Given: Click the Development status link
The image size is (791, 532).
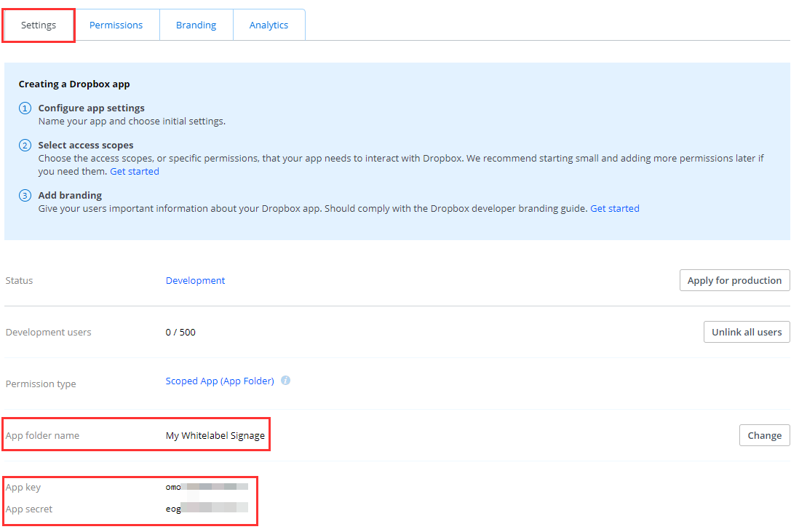Looking at the screenshot, I should [x=195, y=281].
